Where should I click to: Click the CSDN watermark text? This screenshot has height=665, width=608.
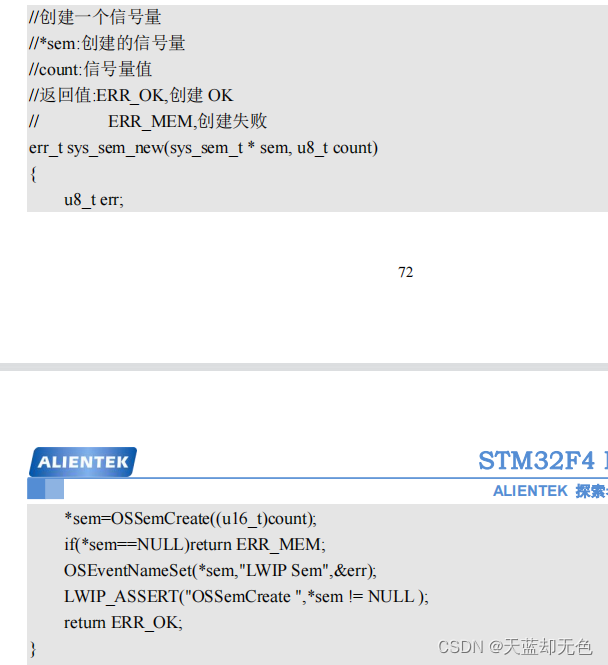[x=515, y=647]
